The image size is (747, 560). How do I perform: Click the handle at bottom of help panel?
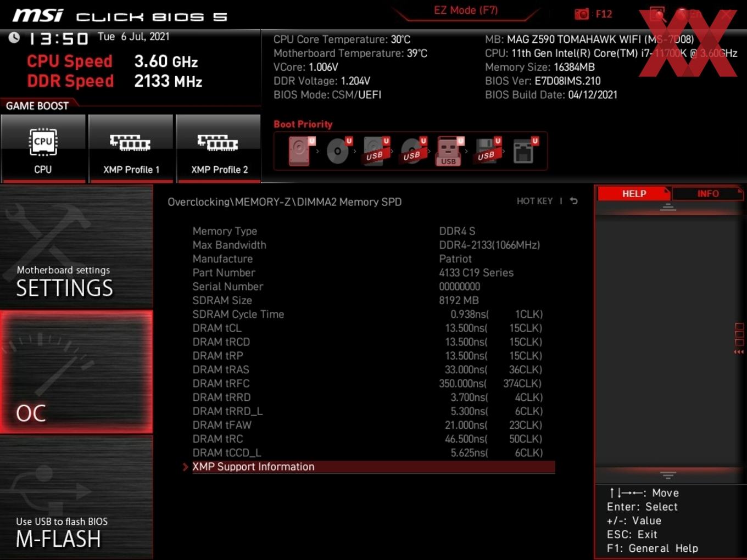click(x=668, y=475)
